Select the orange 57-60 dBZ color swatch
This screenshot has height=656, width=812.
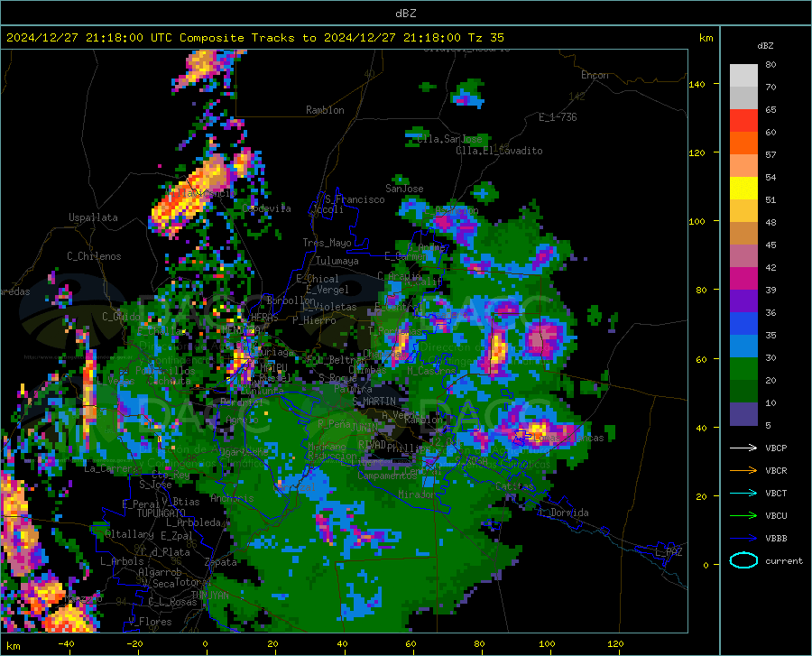(x=743, y=143)
